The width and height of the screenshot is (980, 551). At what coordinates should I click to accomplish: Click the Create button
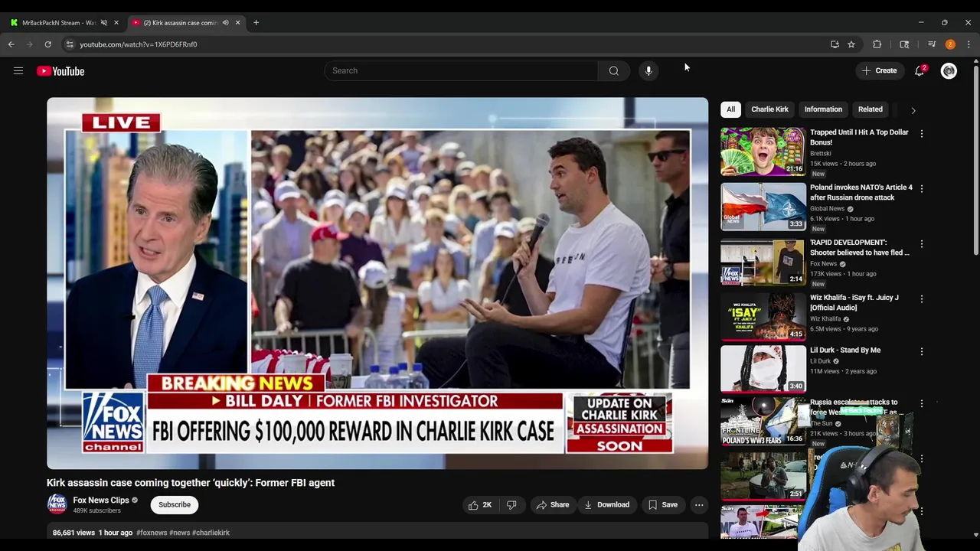coord(879,71)
